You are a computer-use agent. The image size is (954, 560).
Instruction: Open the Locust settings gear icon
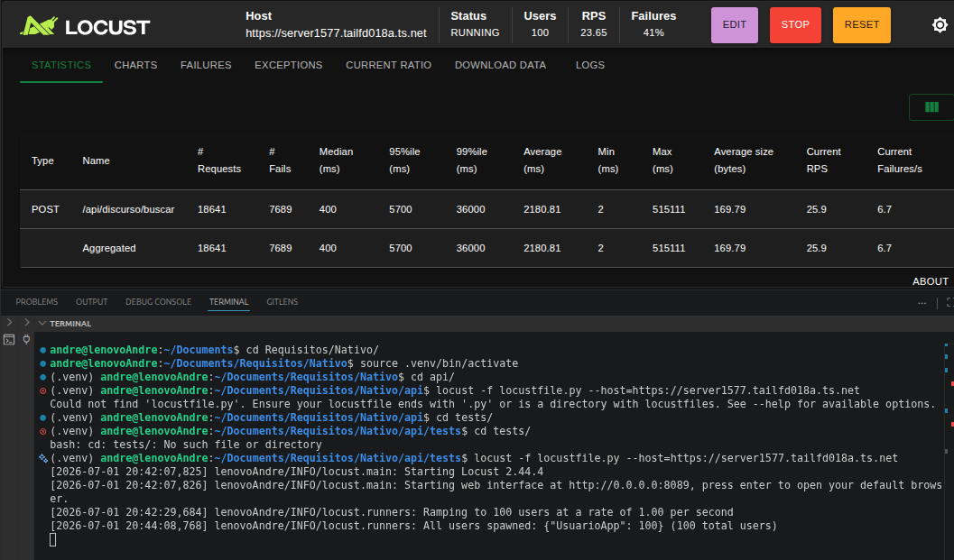pyautogui.click(x=940, y=25)
